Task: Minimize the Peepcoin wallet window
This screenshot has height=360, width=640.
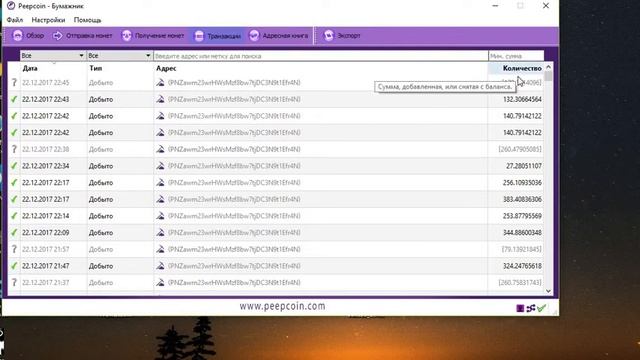Action: pyautogui.click(x=495, y=6)
